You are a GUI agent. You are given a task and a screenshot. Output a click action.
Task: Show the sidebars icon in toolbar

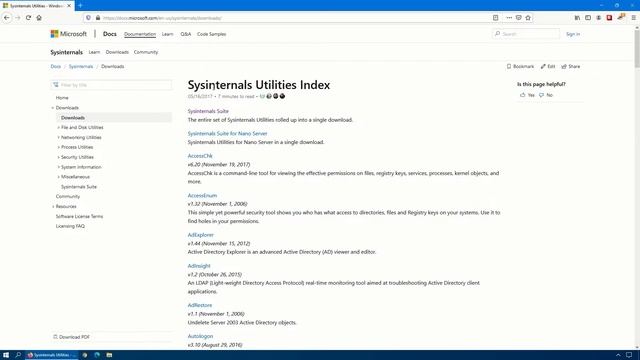click(588, 18)
